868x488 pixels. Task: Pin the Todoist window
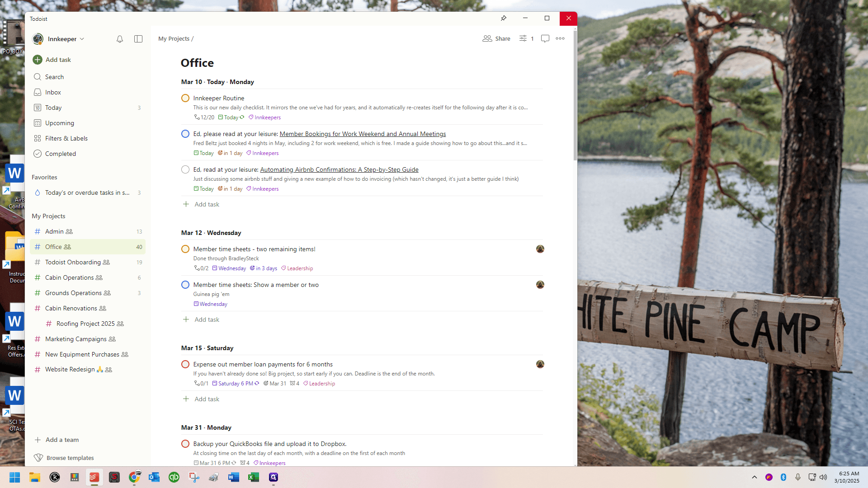[x=504, y=18]
